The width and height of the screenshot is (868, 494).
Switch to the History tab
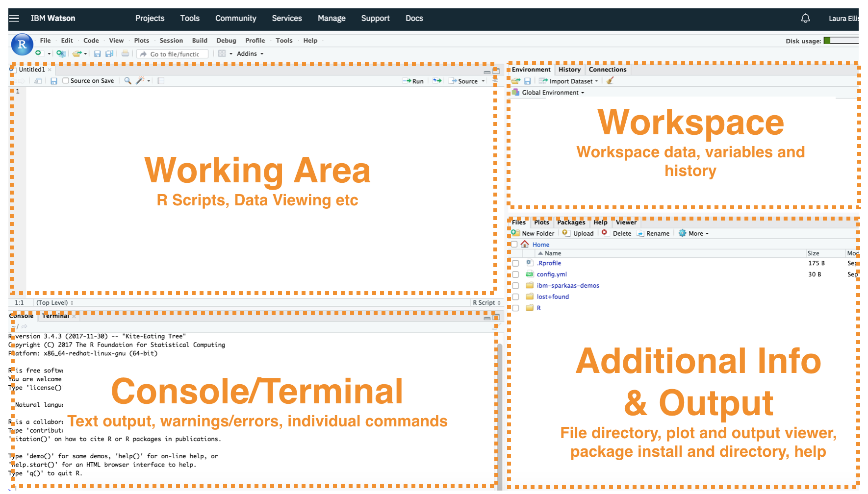coord(569,70)
